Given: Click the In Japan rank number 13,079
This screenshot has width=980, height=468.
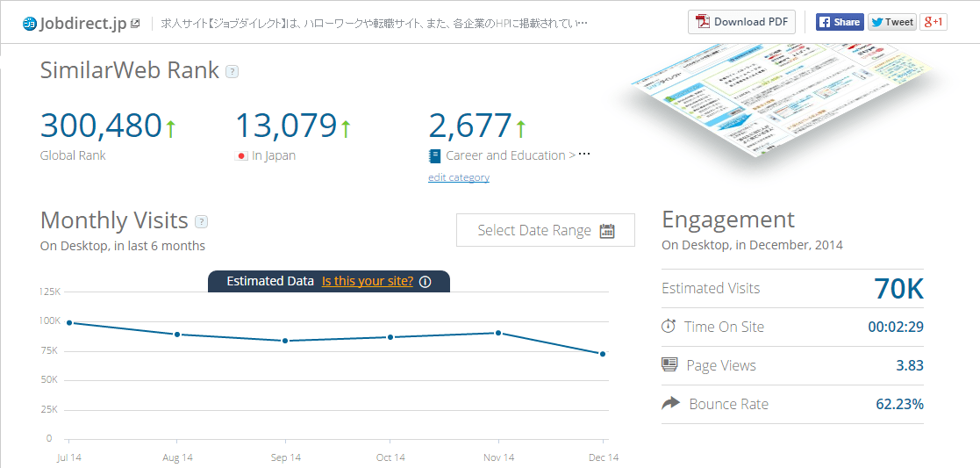Looking at the screenshot, I should pos(286,126).
